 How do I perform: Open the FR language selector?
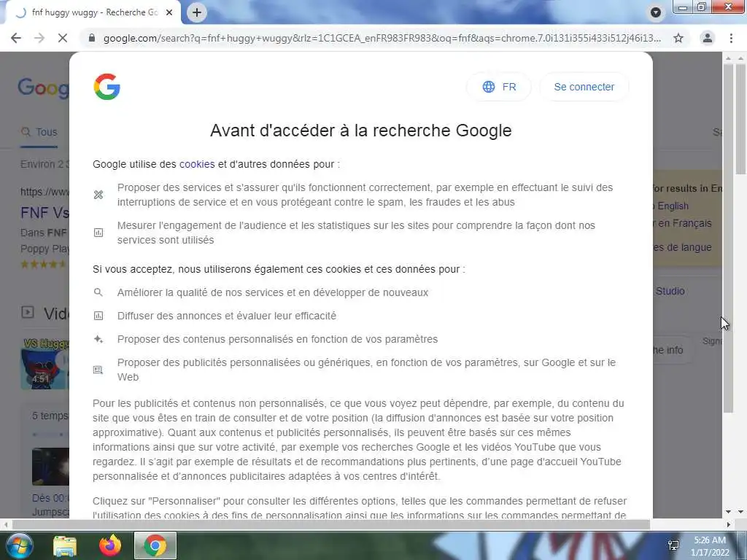(499, 87)
